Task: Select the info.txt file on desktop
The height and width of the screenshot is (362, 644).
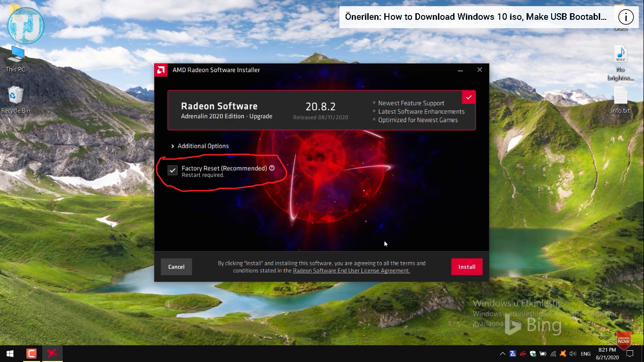Action: (x=620, y=100)
